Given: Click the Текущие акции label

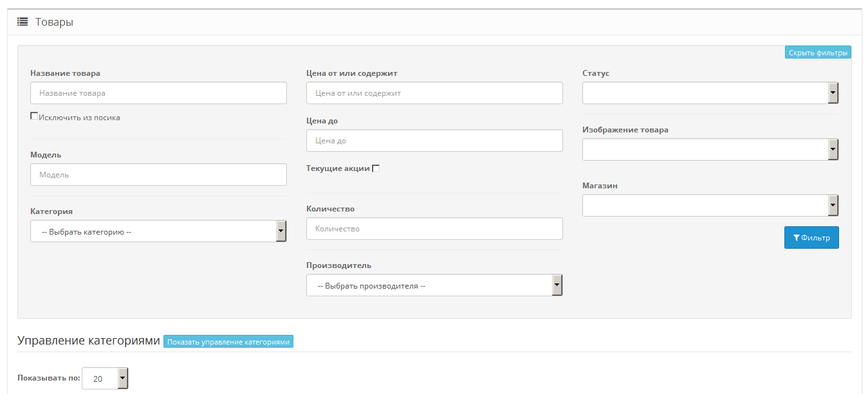Looking at the screenshot, I should (338, 168).
